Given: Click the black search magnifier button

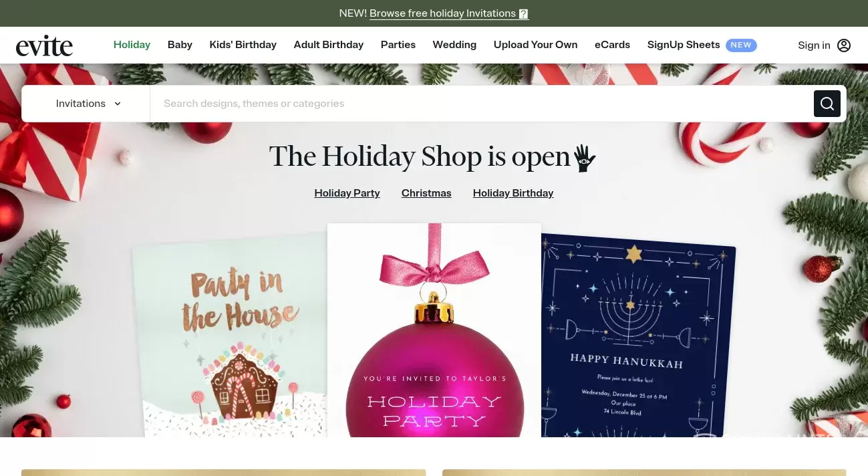Looking at the screenshot, I should (827, 104).
